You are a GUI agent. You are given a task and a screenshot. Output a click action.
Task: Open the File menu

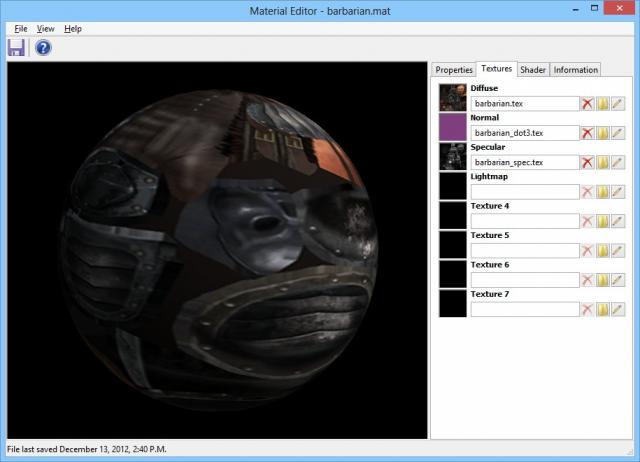21,29
